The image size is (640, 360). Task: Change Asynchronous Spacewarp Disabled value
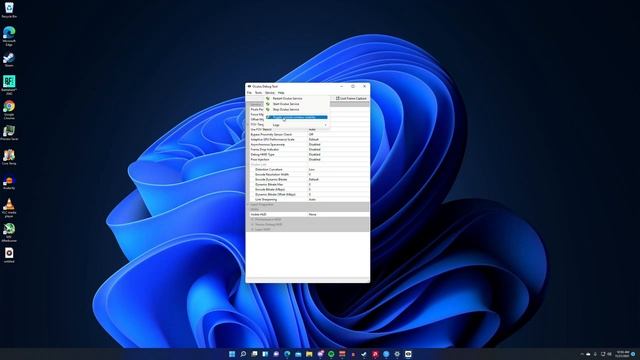coord(338,144)
